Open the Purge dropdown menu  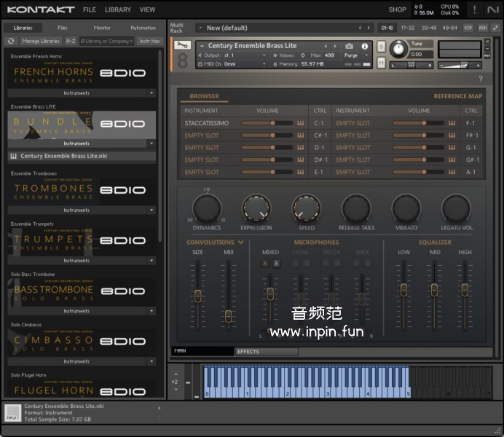coord(354,55)
